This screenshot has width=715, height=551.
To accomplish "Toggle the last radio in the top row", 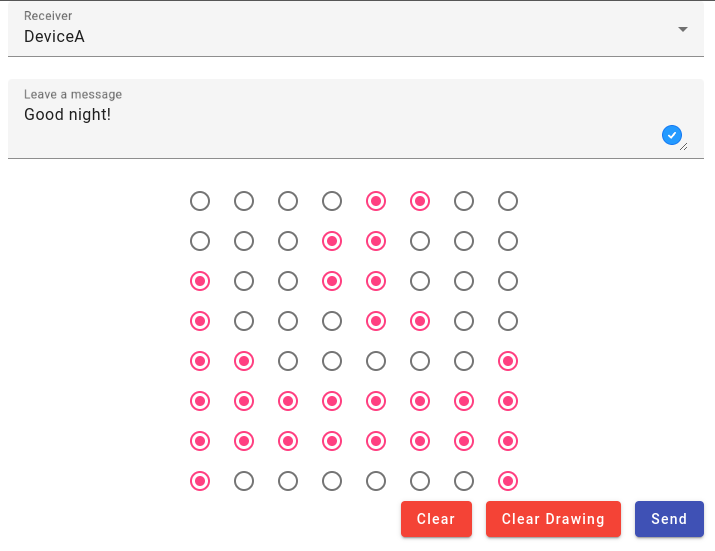I will click(x=508, y=201).
